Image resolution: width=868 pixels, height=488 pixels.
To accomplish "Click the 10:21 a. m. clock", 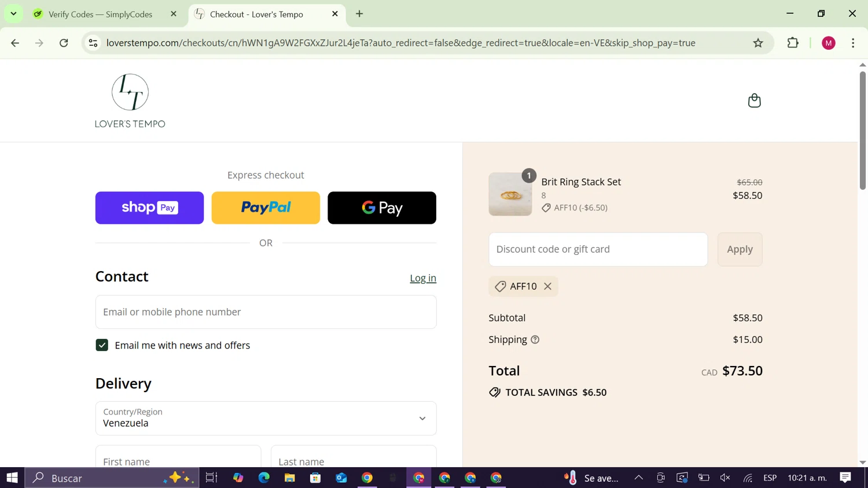I will pos(807,478).
